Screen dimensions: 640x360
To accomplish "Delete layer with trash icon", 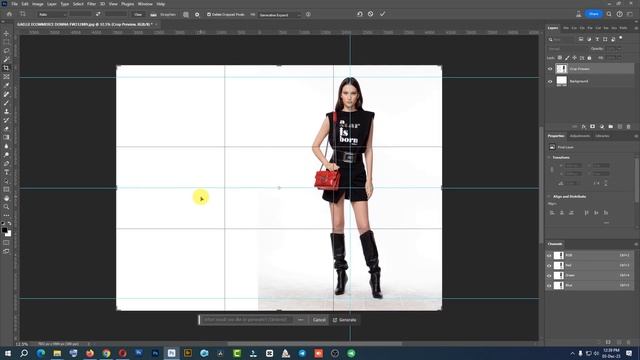I will coord(629,127).
